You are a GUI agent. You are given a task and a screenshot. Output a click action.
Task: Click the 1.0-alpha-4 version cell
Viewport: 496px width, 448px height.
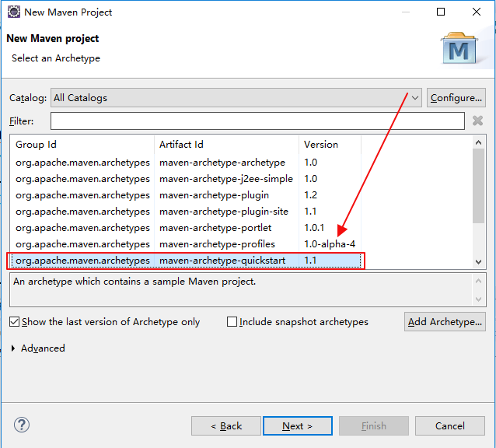tap(330, 244)
